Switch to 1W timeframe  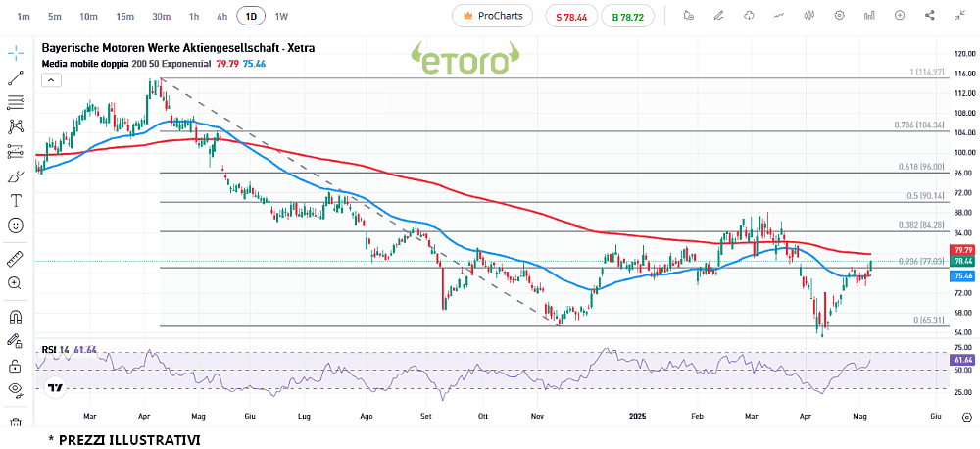coord(281,17)
